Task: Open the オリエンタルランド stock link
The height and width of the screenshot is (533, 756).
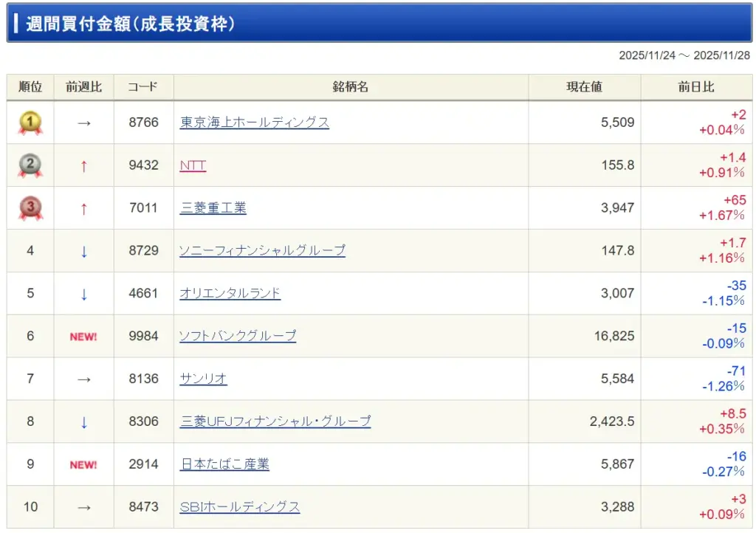Action: [230, 294]
